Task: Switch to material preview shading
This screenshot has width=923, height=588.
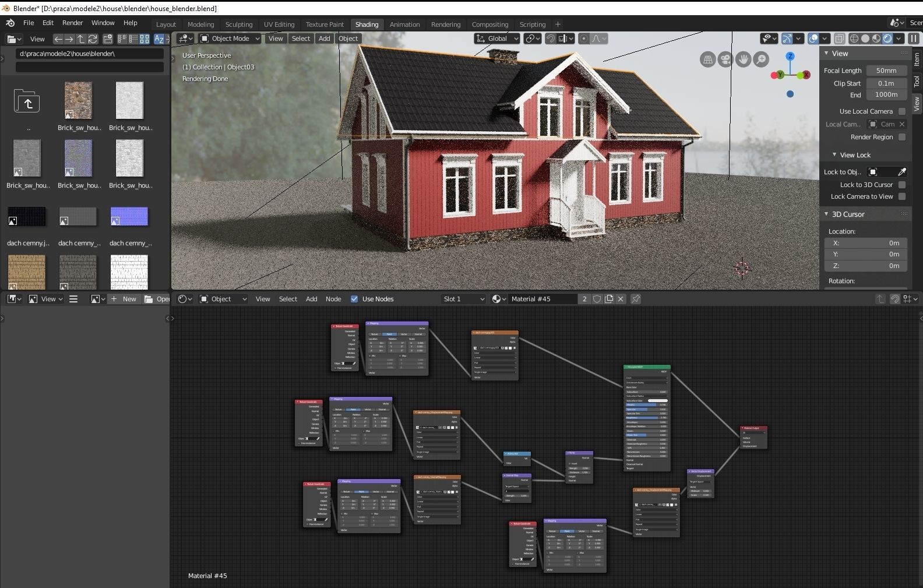Action: click(876, 38)
